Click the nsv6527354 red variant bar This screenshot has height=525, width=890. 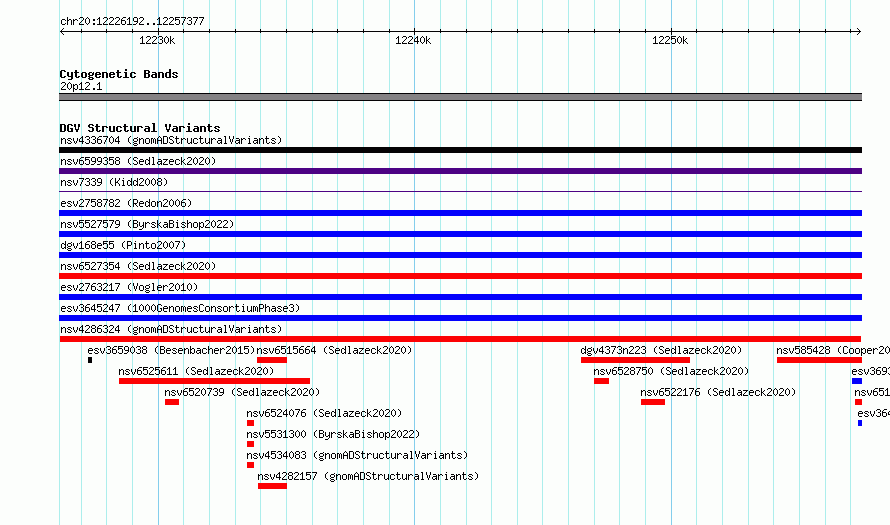point(460,276)
